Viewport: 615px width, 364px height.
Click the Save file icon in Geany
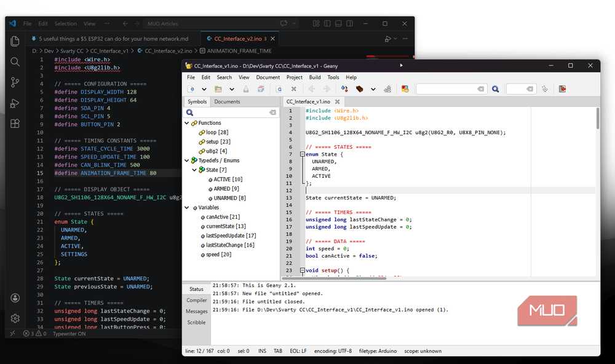246,89
